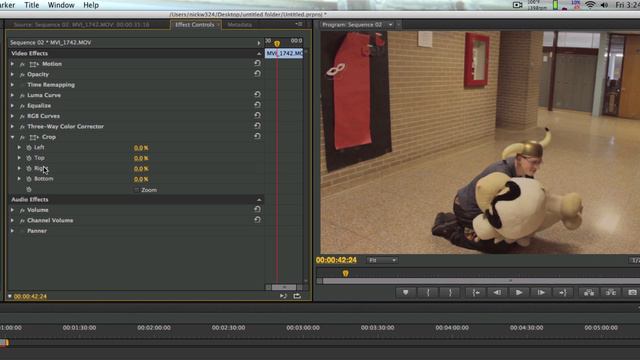Reset the RGB Curves effect

coord(257,116)
